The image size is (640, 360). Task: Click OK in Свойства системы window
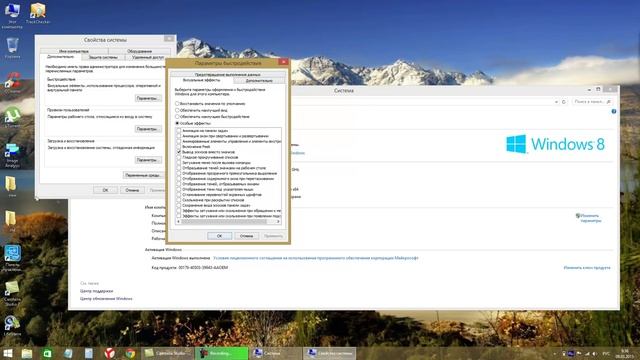point(105,190)
